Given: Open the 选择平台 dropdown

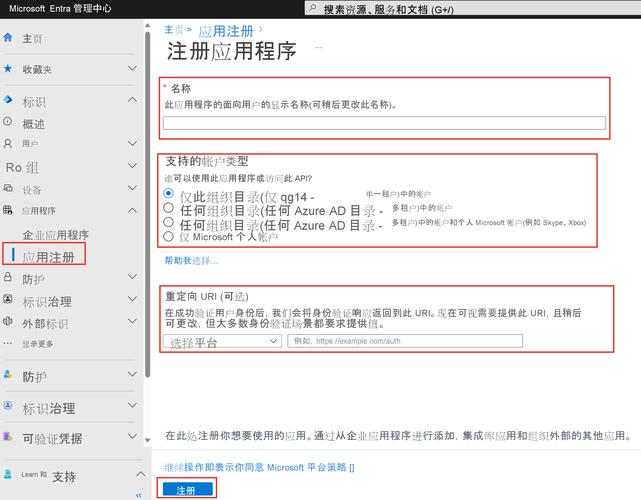Looking at the screenshot, I should tap(222, 341).
